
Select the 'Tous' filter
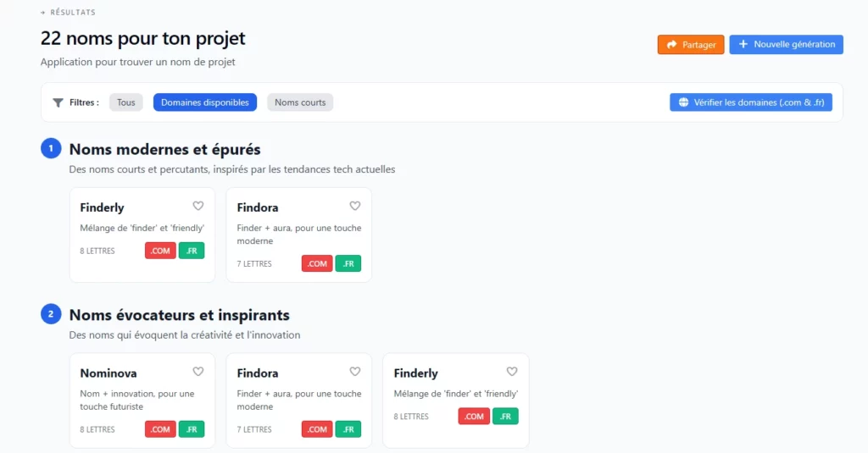click(x=126, y=102)
